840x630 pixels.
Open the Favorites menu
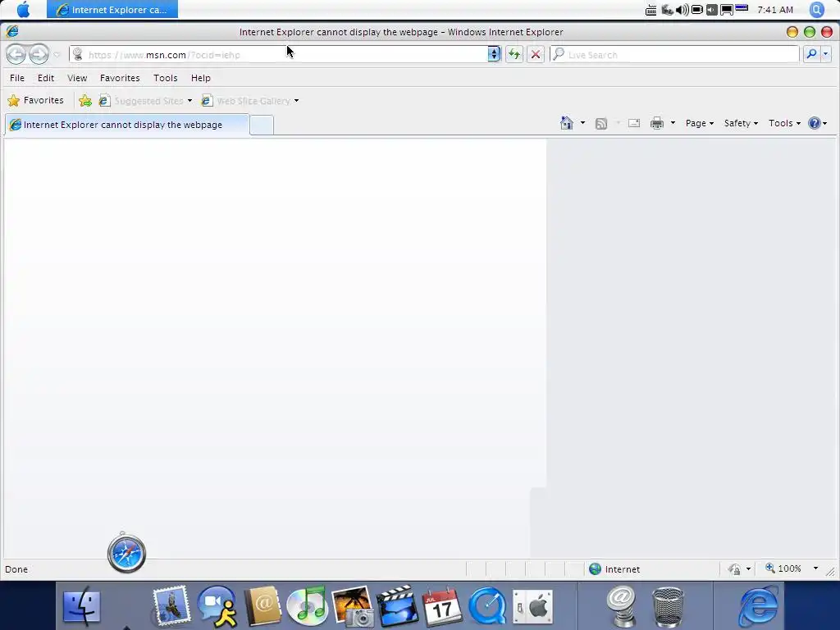(x=120, y=78)
